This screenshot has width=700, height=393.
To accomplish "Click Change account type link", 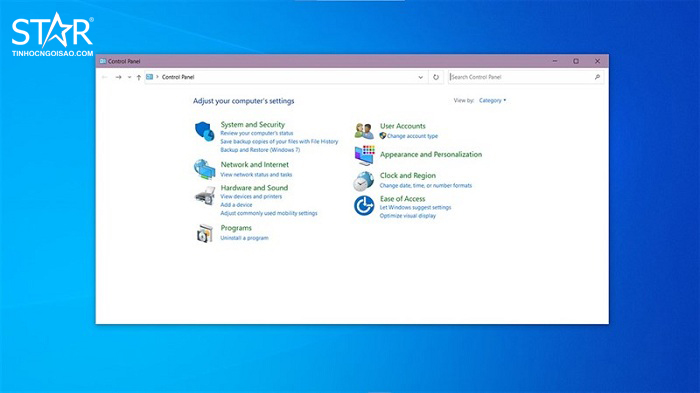I will tap(412, 136).
